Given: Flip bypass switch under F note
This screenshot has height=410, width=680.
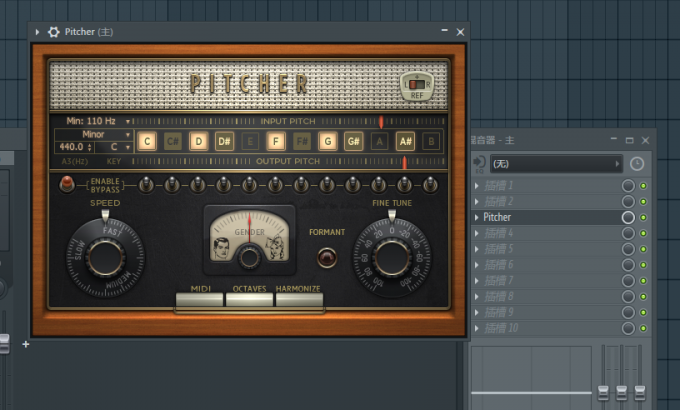Looking at the screenshot, I should [x=275, y=185].
